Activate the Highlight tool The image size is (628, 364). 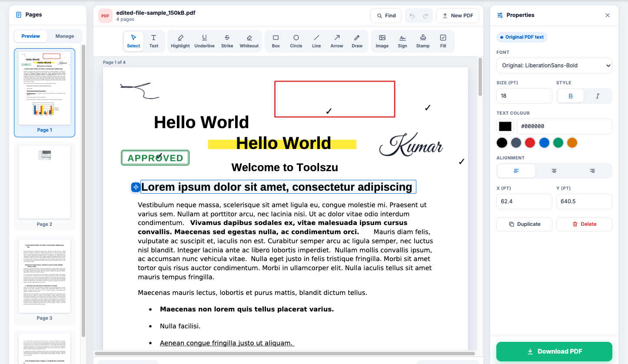click(180, 41)
